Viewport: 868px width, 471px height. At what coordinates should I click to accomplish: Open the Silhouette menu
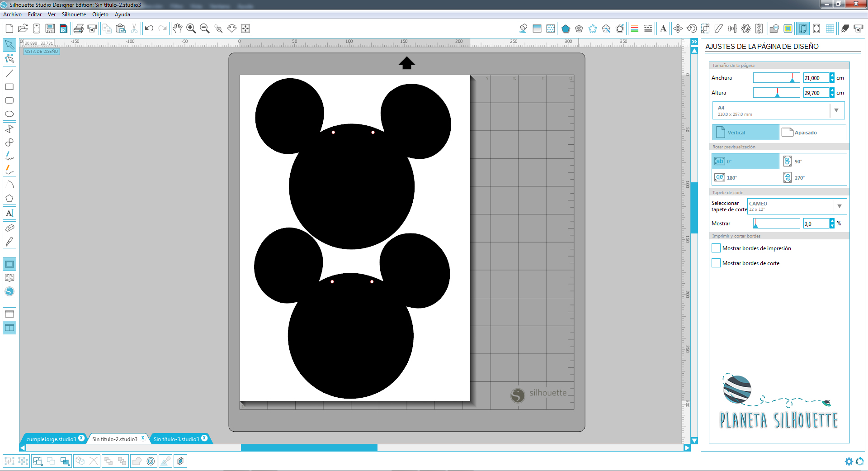click(x=74, y=14)
